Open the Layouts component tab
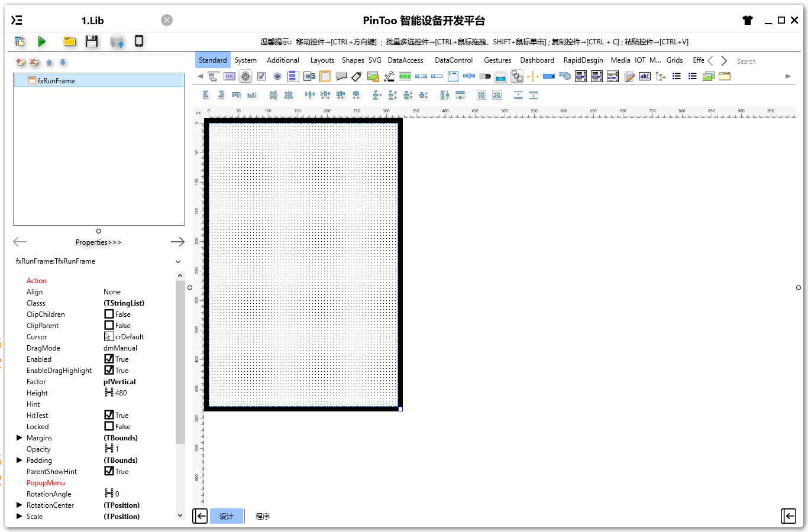Image resolution: width=808 pixels, height=532 pixels. (x=322, y=60)
